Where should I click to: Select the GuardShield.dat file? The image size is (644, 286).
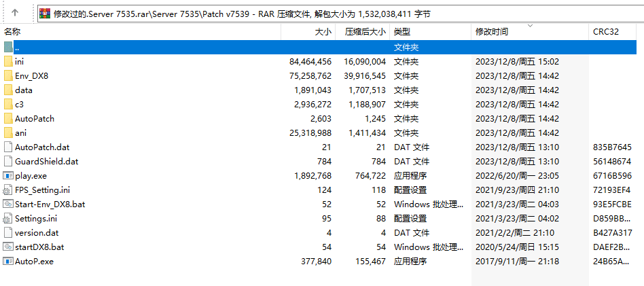(x=46, y=162)
